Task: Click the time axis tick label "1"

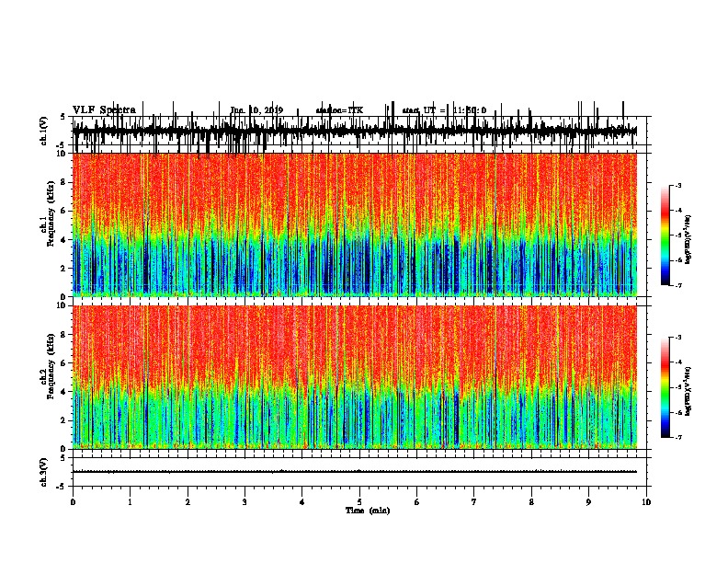Action: (x=130, y=502)
